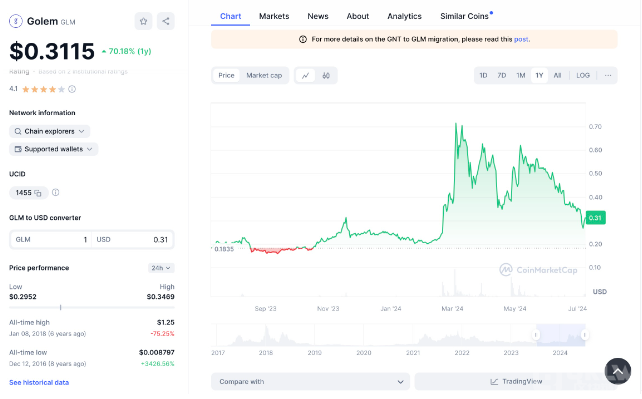Toggle chart to Market cap view
The image size is (642, 399).
click(x=264, y=76)
